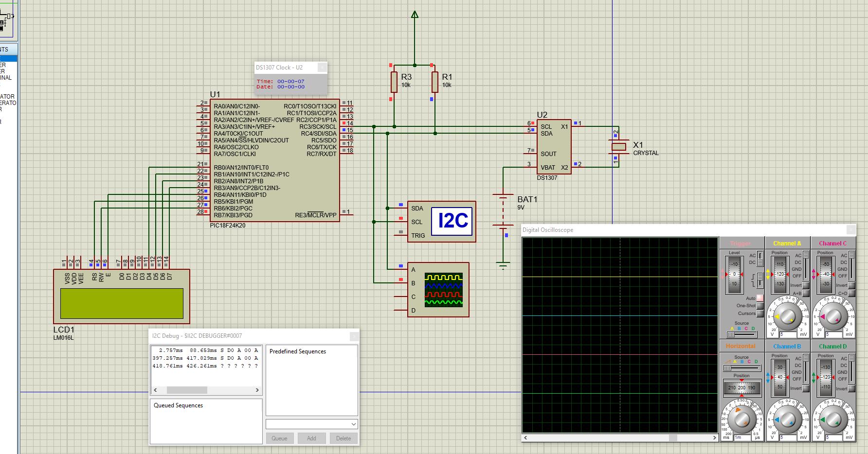
Task: Click the Trigger Source selector slider
Action: pos(741,334)
